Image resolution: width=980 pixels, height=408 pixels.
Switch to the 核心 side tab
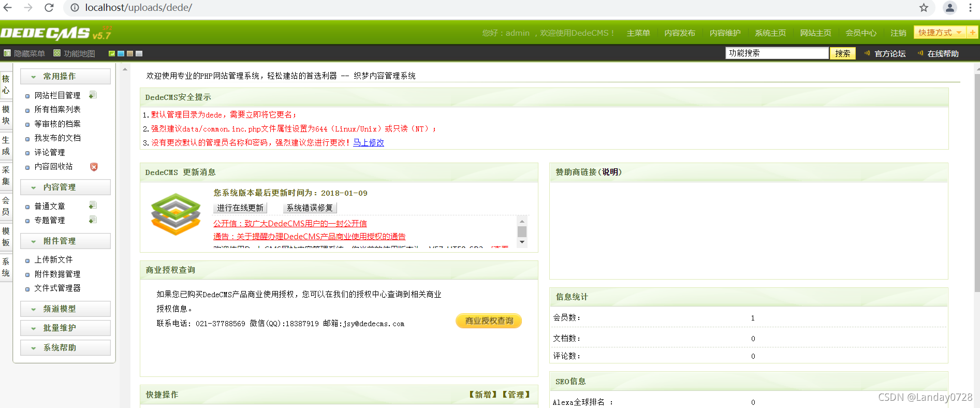[6, 85]
